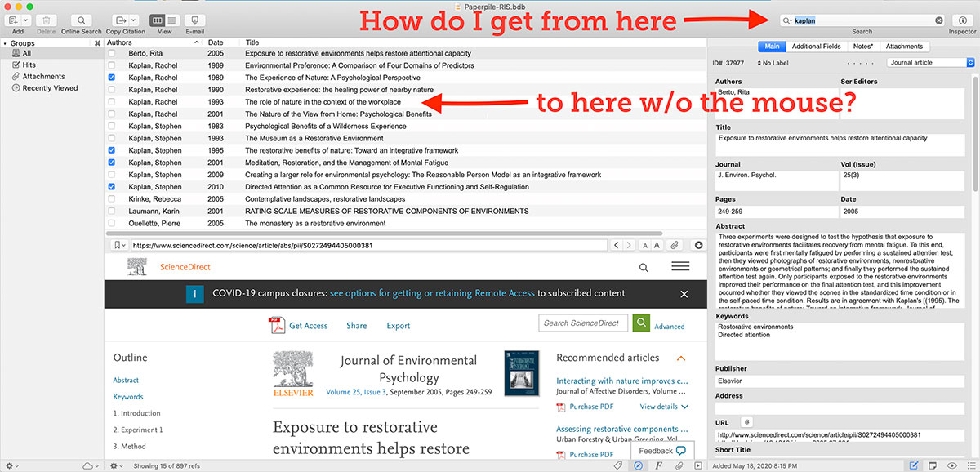The width and height of the screenshot is (980, 472).
Task: Click the command-key icon beside Groups
Action: point(97,42)
